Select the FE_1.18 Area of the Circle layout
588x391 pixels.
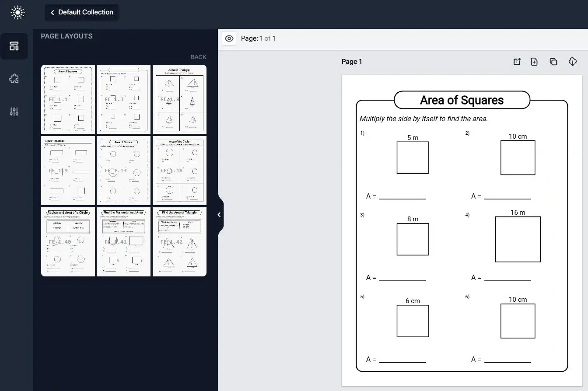pyautogui.click(x=179, y=170)
